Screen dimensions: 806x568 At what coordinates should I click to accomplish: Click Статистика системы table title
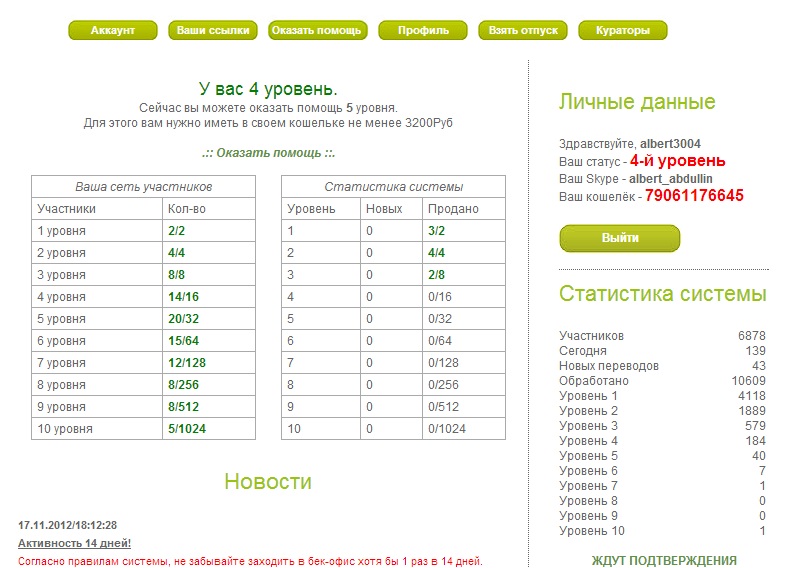point(393,187)
